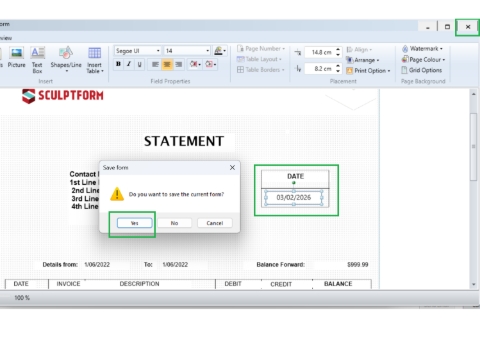Select the DEBIT column header
Screen dimensions: 480x360
click(x=233, y=284)
